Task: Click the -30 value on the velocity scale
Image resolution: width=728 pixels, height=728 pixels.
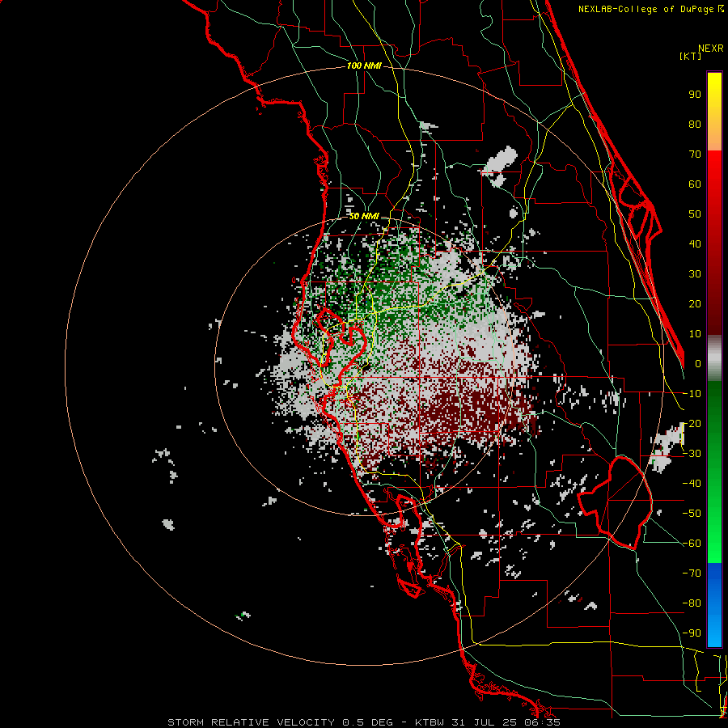Action: [x=692, y=454]
